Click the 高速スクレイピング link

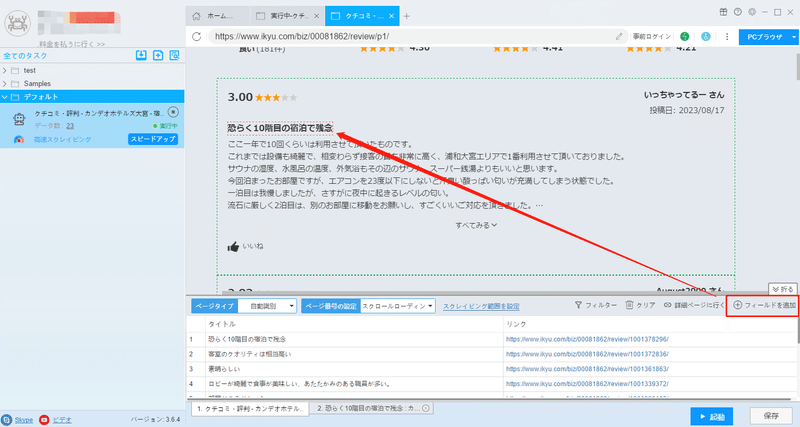coord(62,139)
